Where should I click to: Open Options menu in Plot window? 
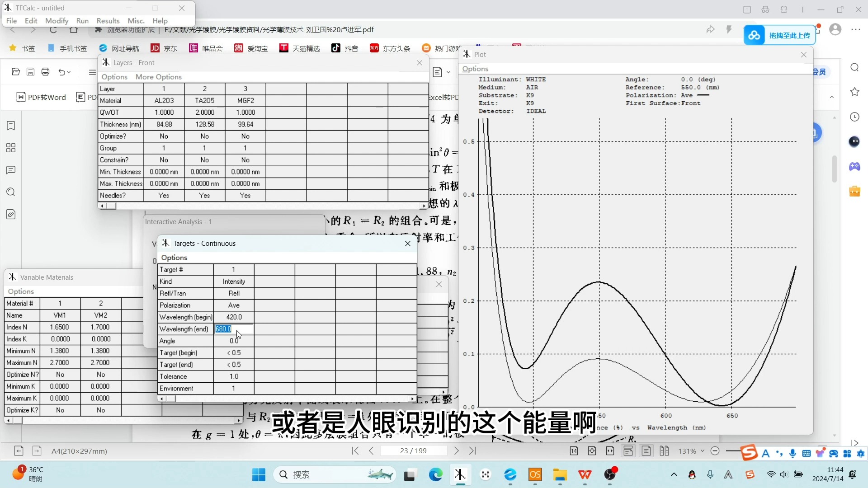(x=475, y=69)
